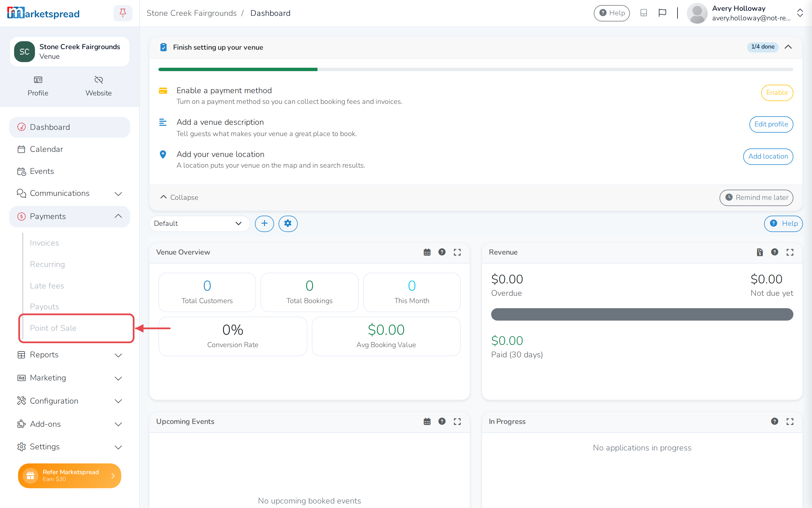
Task: Expand the Reports menu
Action: [69, 355]
